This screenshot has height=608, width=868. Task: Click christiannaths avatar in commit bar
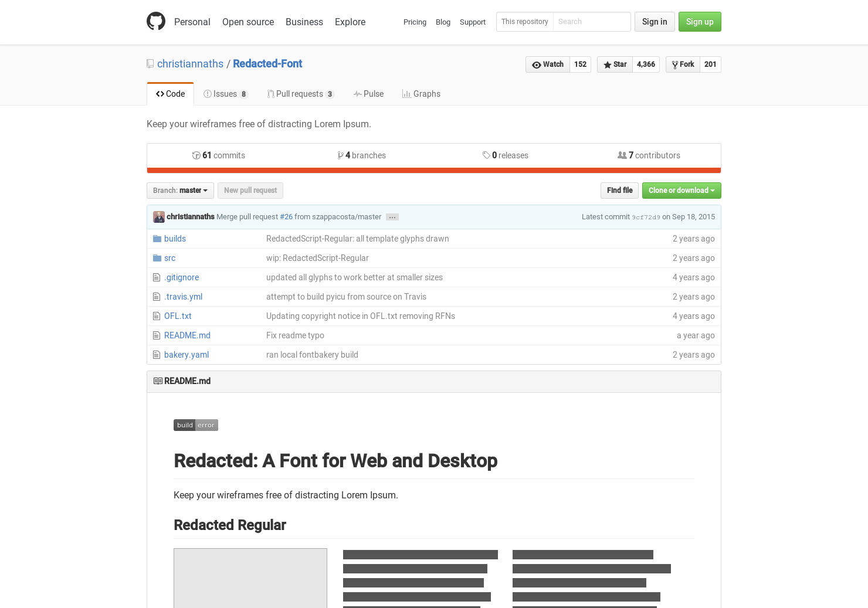point(159,217)
